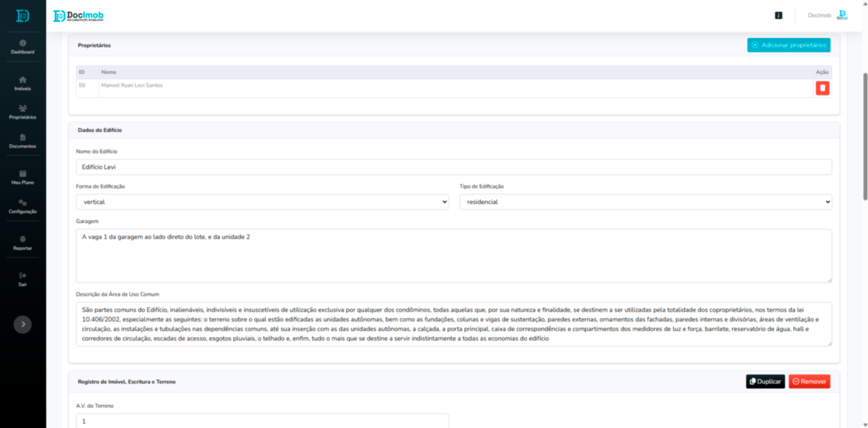
Task: Click the Duplicar button
Action: pos(765,381)
